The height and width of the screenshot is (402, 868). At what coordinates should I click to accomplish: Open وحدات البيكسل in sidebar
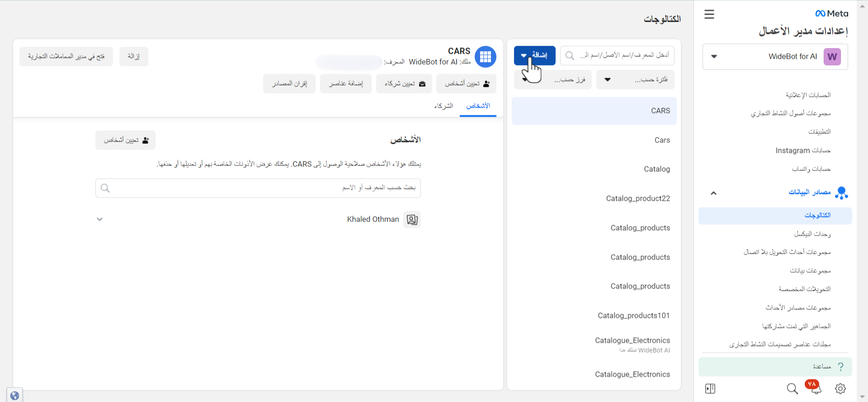click(812, 234)
